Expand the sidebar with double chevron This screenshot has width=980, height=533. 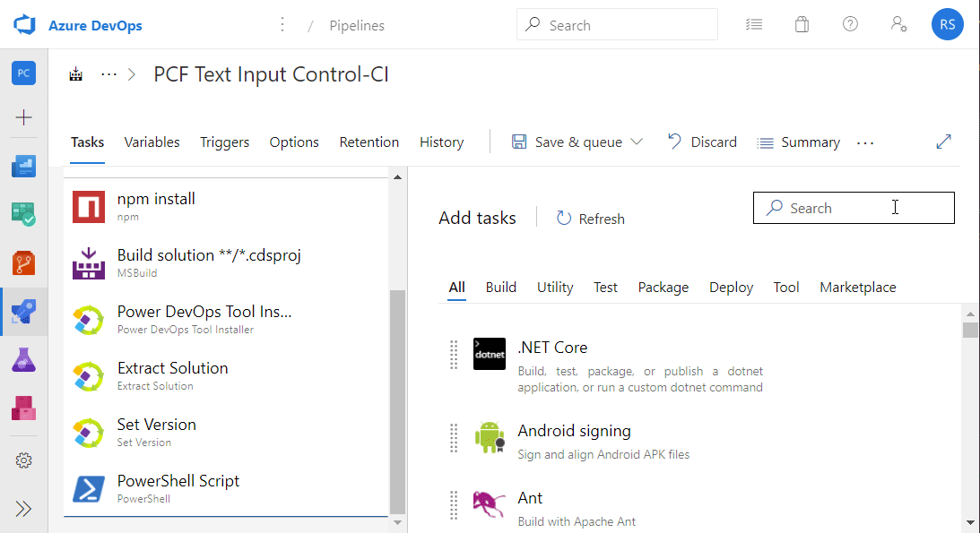[x=23, y=509]
